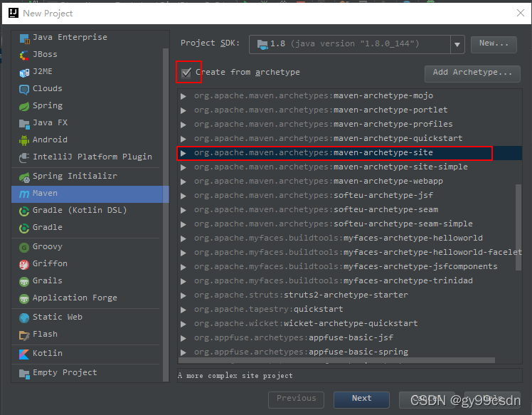532x415 pixels.
Task: Pick the Griffon project icon
Action: pos(24,264)
